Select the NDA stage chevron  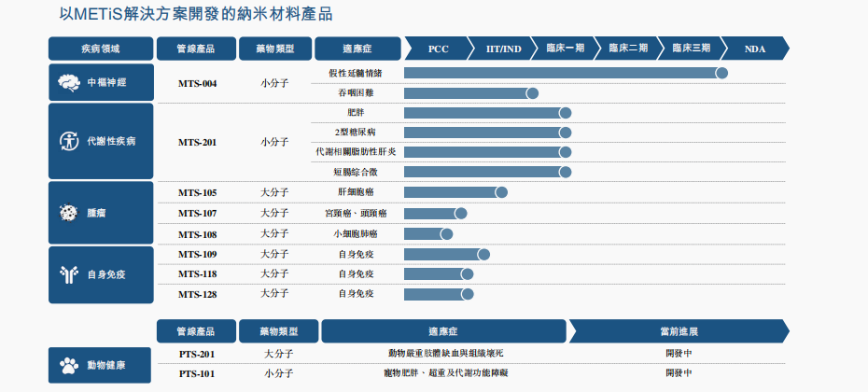point(754,48)
